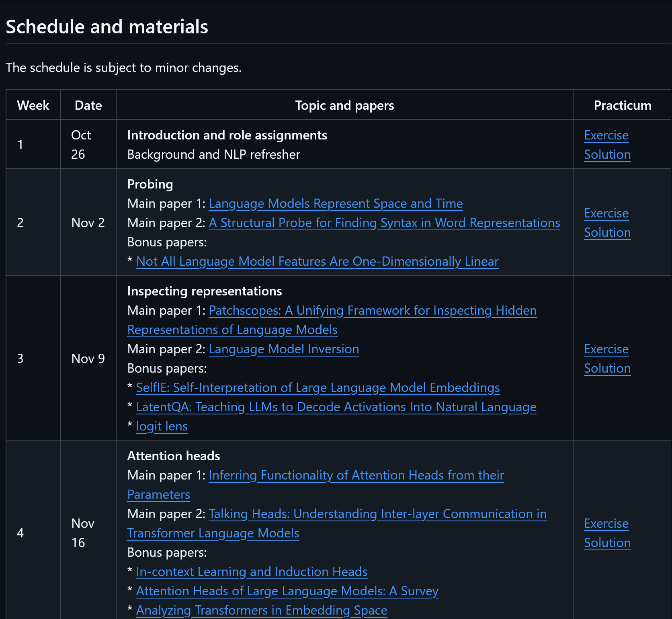Open 'Language Models Represent Space and Time' paper
Screen dimensions: 672x619
coord(336,204)
